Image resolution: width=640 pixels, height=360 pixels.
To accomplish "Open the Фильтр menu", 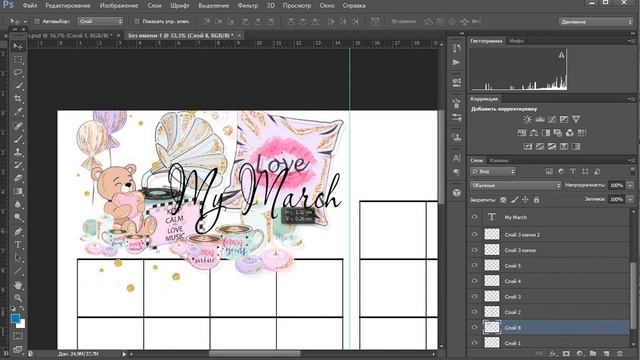I will [248, 6].
